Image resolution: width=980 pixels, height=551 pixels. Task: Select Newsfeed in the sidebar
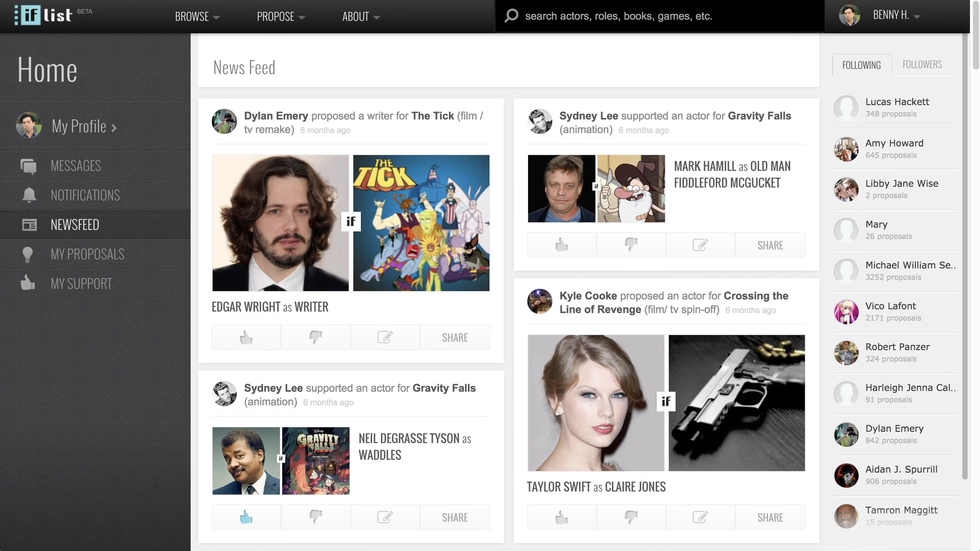pos(75,224)
